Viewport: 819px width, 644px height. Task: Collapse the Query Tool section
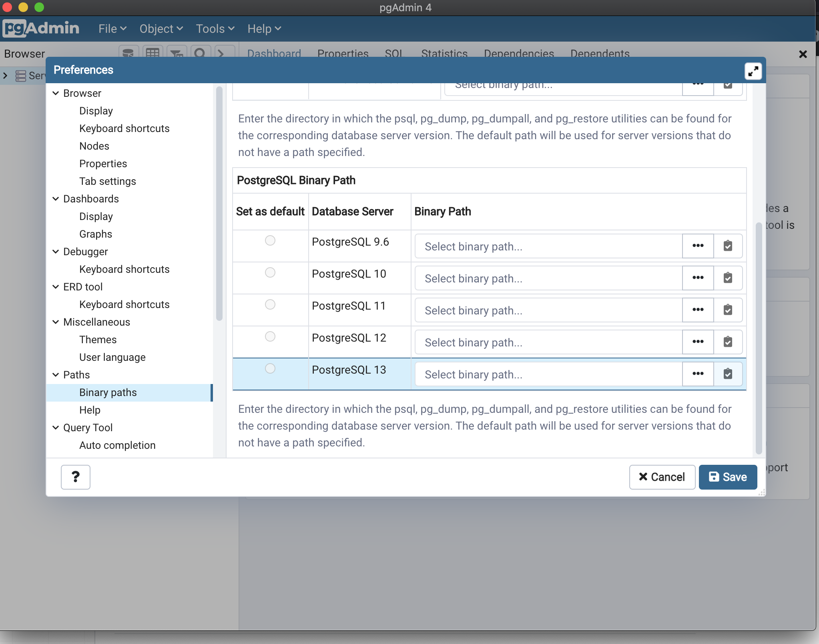click(x=56, y=428)
